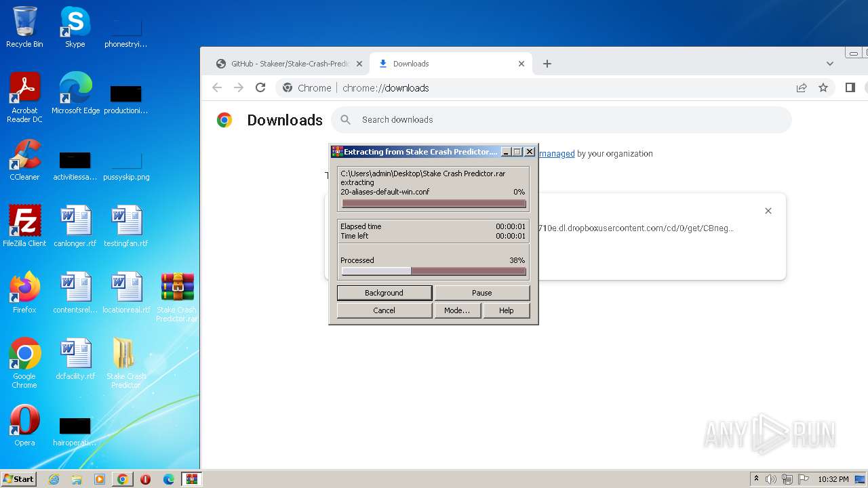The image size is (868, 488).
Task: Open the locationreal.rtf desktop file
Action: click(x=126, y=293)
